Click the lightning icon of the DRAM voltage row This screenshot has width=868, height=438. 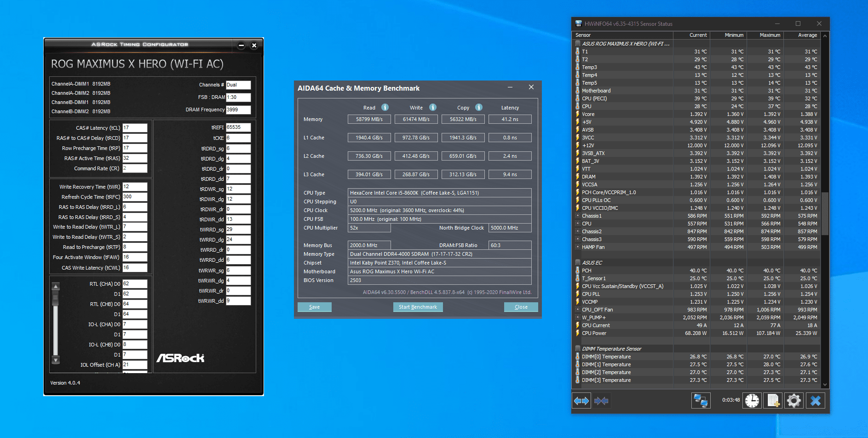(x=578, y=177)
